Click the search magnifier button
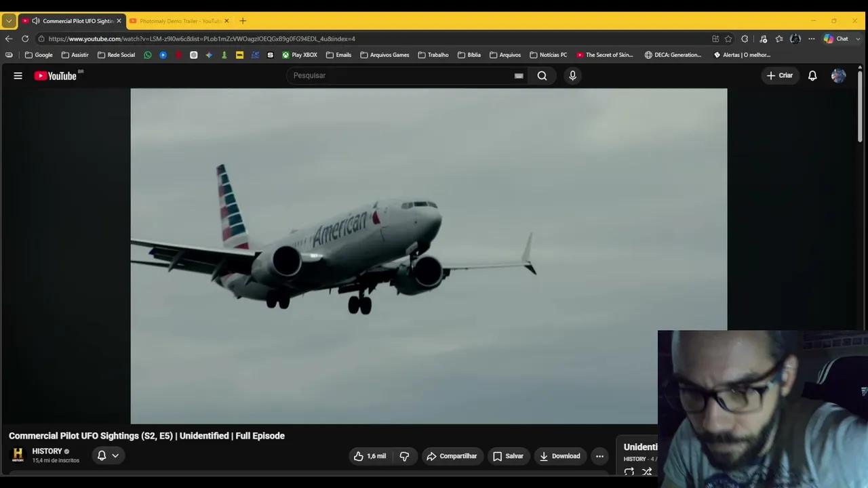868x488 pixels. (542, 76)
